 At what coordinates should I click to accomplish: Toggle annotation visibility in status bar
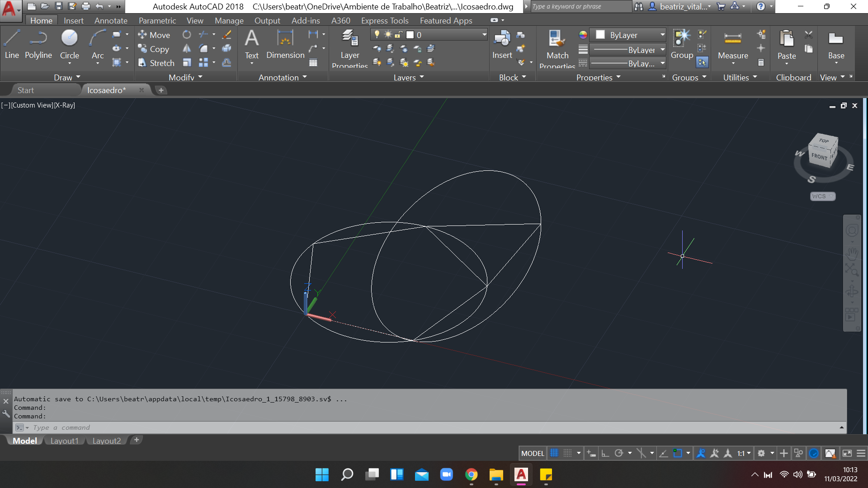(701, 453)
